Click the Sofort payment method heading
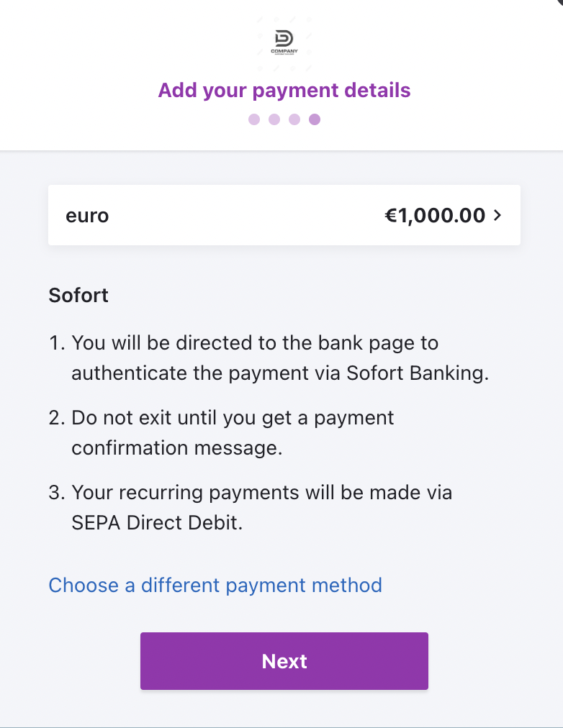 click(78, 295)
